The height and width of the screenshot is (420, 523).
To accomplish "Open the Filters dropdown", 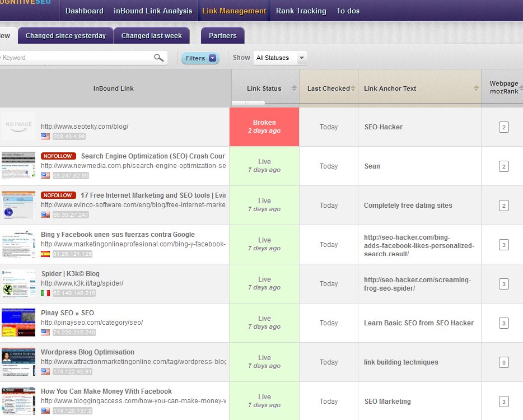I will (200, 58).
